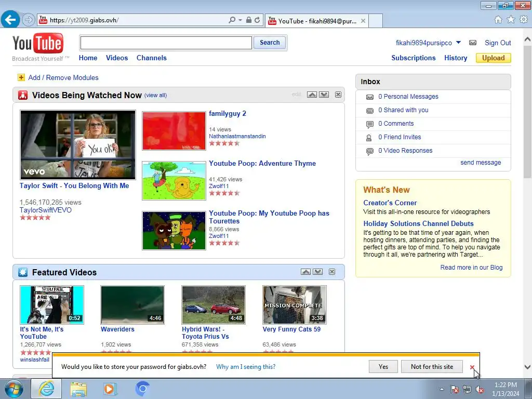Open Youtube Poop: Adventure Thyme title link
The width and height of the screenshot is (532, 399).
pos(262,164)
